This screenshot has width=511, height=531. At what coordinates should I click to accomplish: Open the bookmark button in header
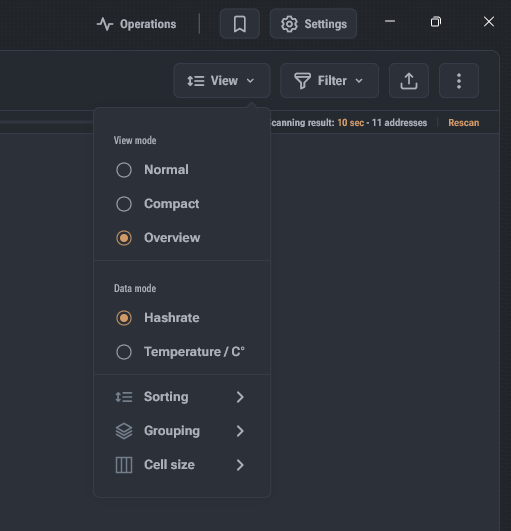(x=240, y=24)
